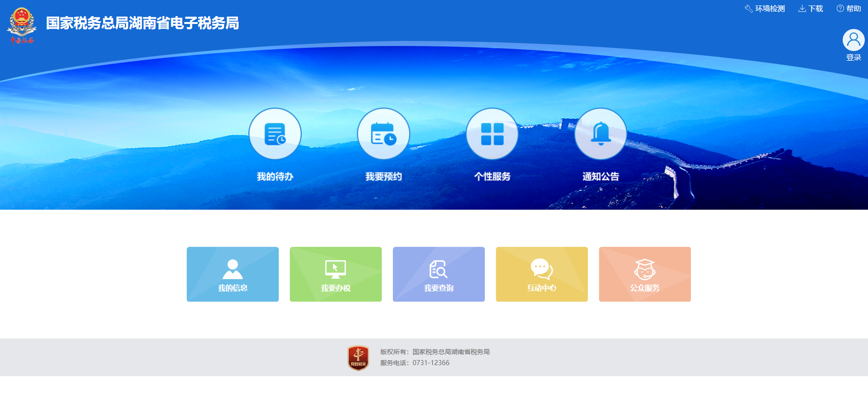
Task: Open the 我的待办 circular icon
Action: (x=275, y=134)
